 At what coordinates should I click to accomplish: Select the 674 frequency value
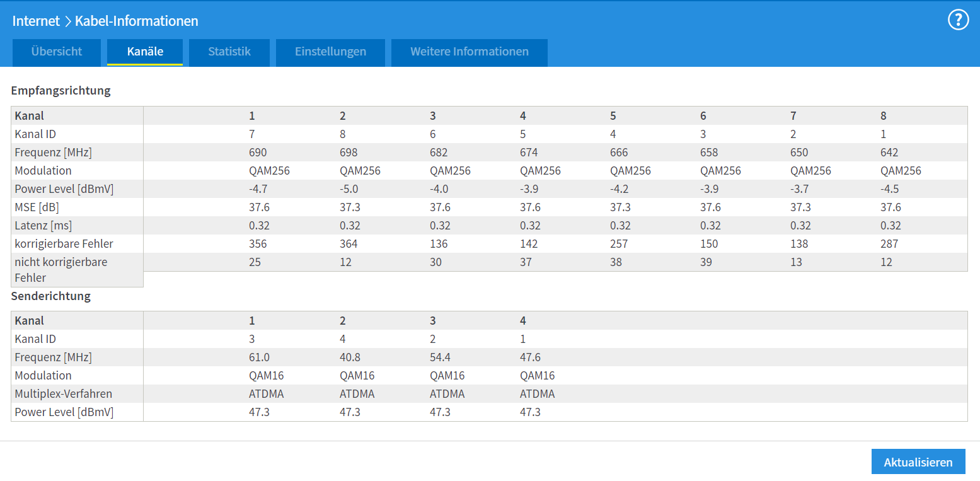529,153
